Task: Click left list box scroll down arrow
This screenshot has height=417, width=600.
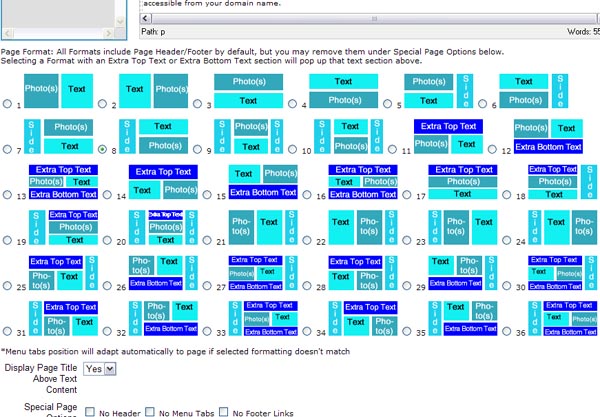Action: [x=120, y=21]
